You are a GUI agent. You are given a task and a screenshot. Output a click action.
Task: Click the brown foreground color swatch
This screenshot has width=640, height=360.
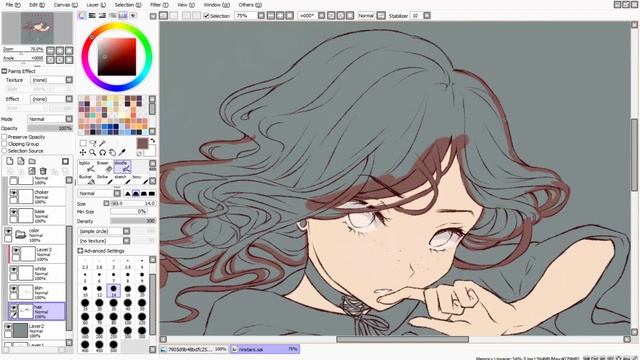142,143
